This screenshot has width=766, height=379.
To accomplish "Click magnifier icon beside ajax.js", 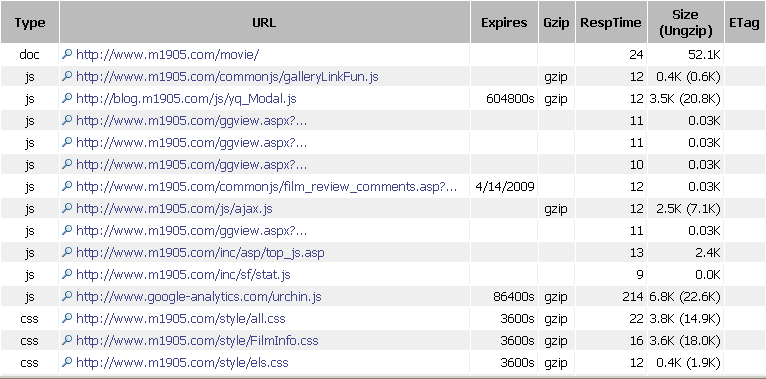I will pos(67,209).
